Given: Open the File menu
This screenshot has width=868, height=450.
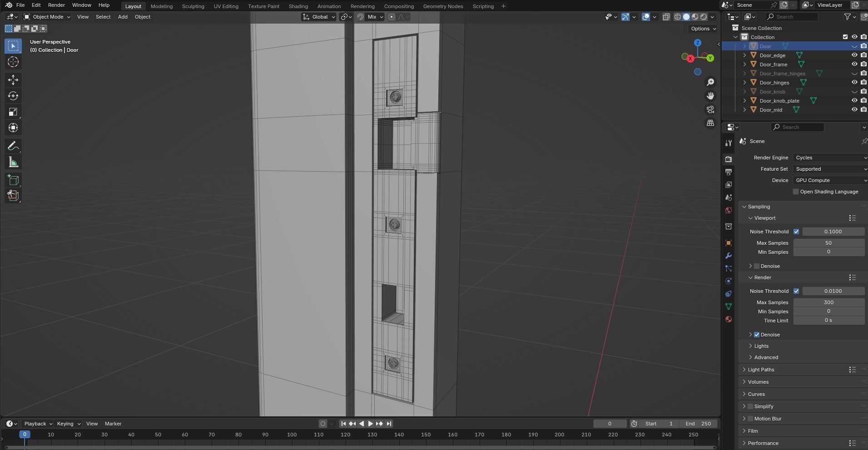Looking at the screenshot, I should (20, 5).
